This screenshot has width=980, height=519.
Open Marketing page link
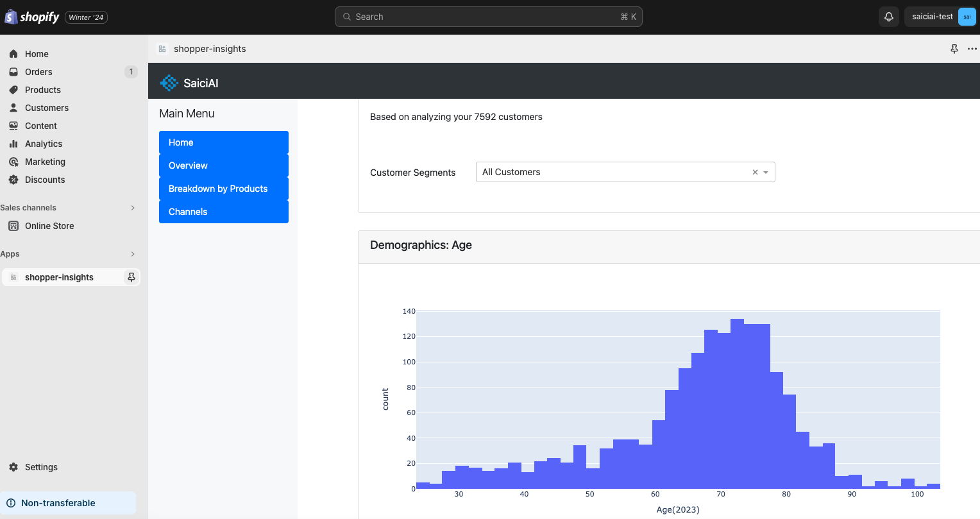(45, 162)
